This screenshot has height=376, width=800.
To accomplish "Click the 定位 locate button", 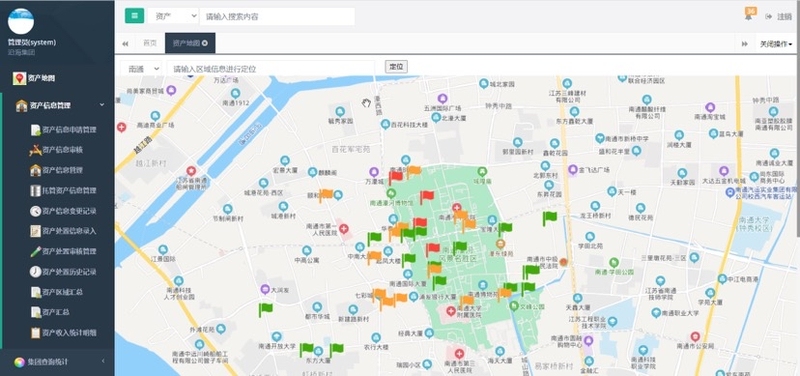I will 396,67.
